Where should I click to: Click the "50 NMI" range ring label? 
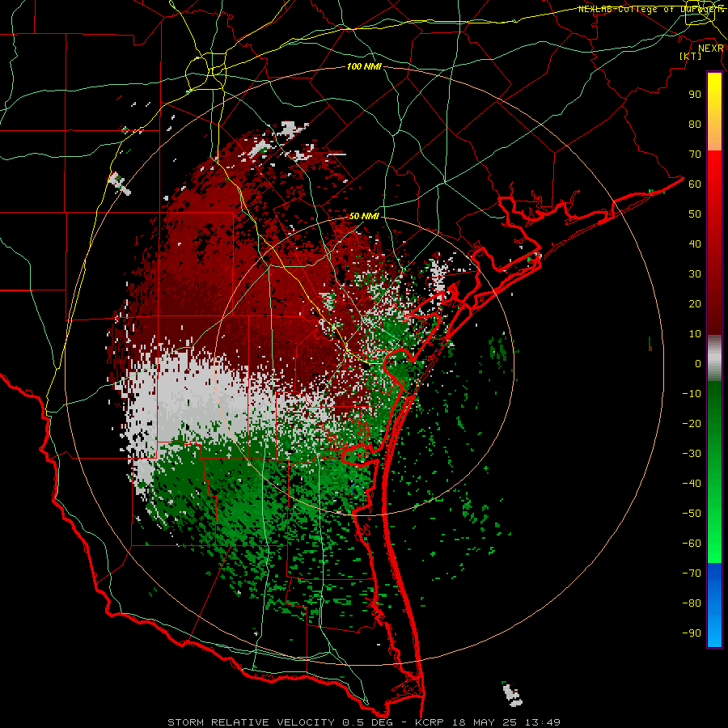(x=364, y=216)
